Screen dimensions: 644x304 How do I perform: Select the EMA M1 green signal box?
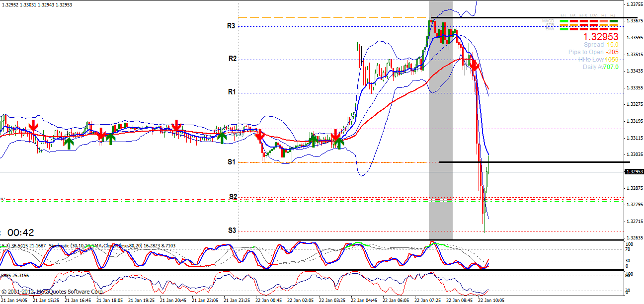pyautogui.click(x=564, y=29)
